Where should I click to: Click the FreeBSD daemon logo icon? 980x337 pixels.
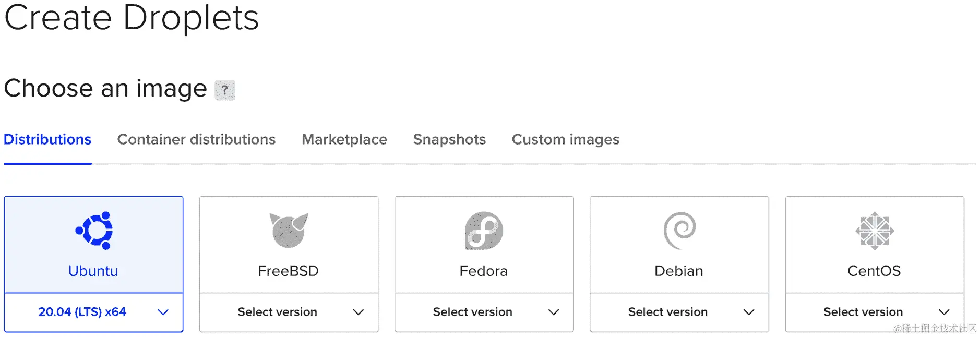pos(289,230)
